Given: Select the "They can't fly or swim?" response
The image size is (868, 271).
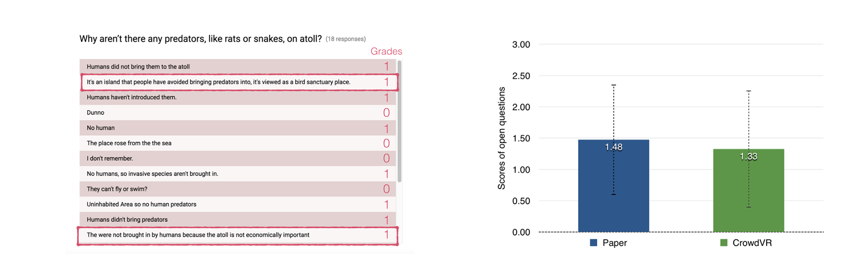Looking at the screenshot, I should coord(117,189).
